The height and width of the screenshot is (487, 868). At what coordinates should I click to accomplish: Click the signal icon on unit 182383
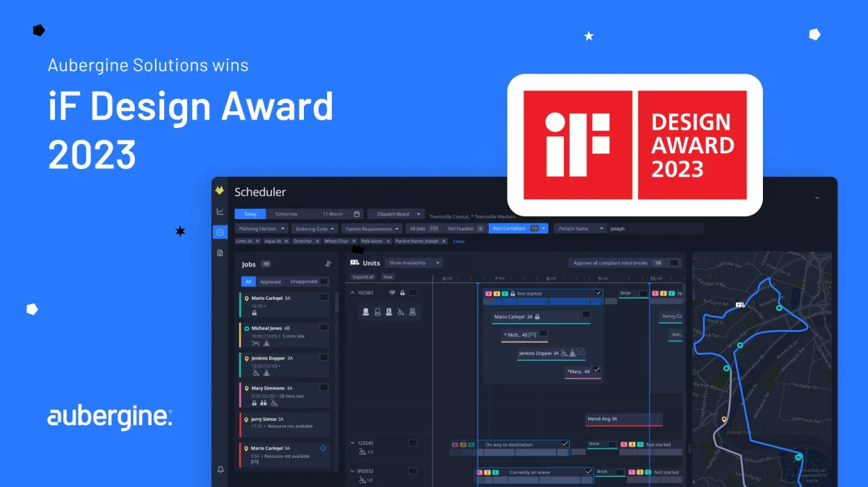pyautogui.click(x=392, y=293)
